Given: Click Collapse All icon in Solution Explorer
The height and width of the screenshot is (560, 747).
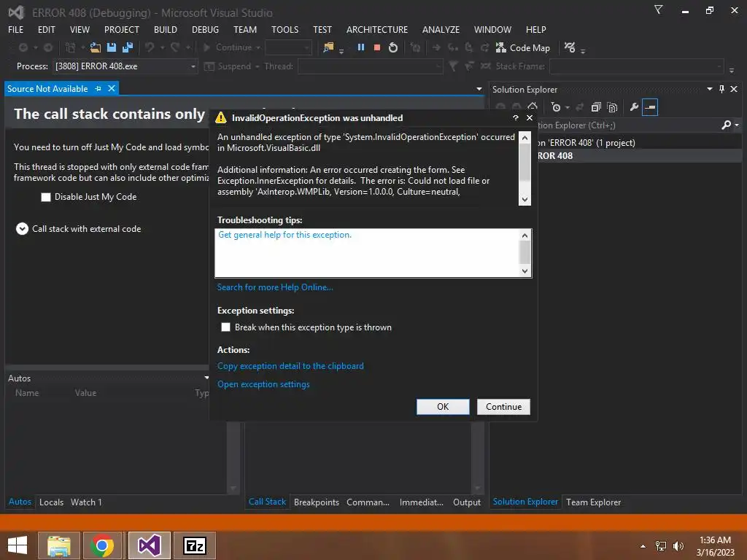Looking at the screenshot, I should [596, 107].
